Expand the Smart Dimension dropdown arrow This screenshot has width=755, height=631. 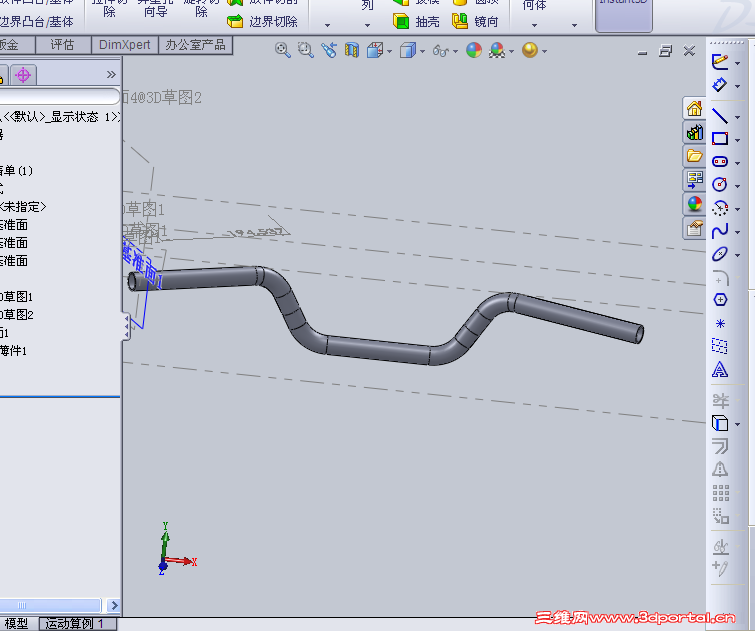pyautogui.click(x=737, y=87)
